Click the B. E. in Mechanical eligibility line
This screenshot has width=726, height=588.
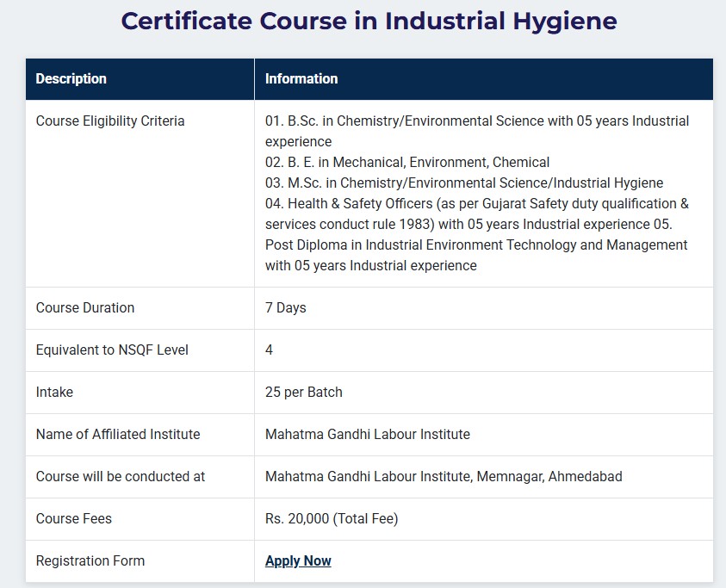[406, 162]
